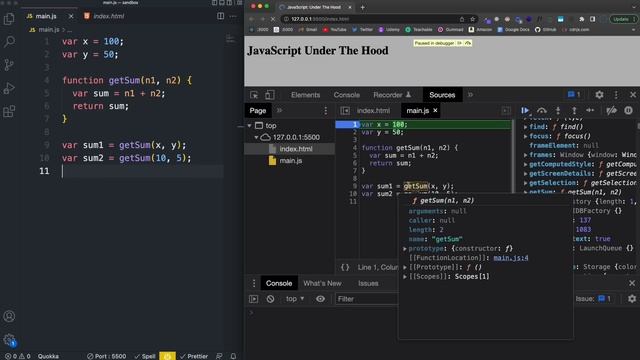Image resolution: width=640 pixels, height=360 pixels.
Task: Open the VS Code Search icon
Action: [9, 42]
